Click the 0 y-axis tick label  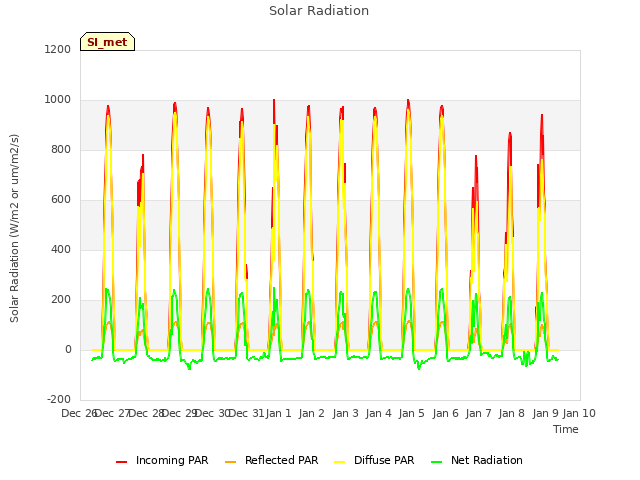tap(68, 350)
